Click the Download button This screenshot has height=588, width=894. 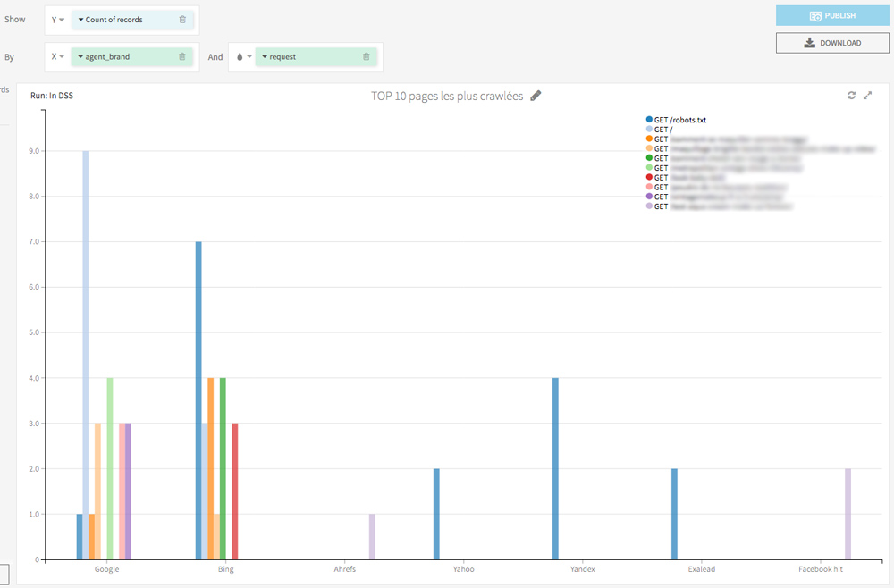(x=832, y=43)
